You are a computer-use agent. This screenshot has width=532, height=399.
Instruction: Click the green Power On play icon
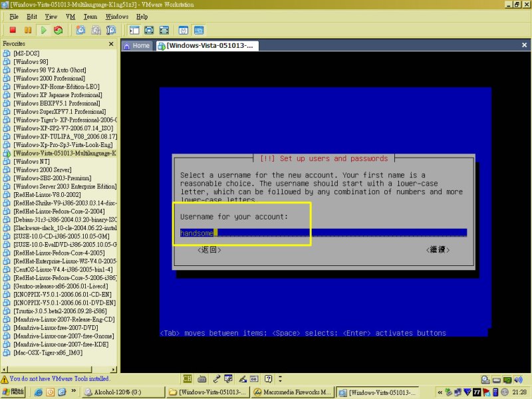tap(43, 30)
